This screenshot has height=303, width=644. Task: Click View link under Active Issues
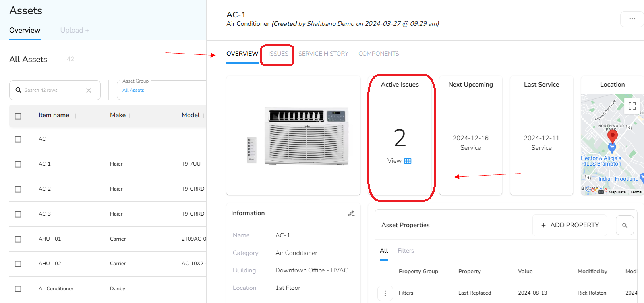[x=395, y=161]
